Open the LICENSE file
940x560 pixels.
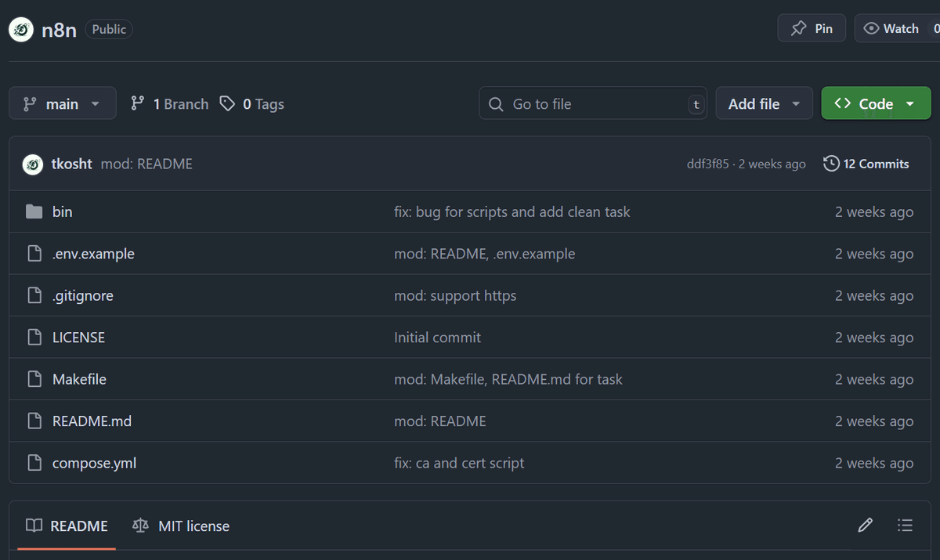78,338
